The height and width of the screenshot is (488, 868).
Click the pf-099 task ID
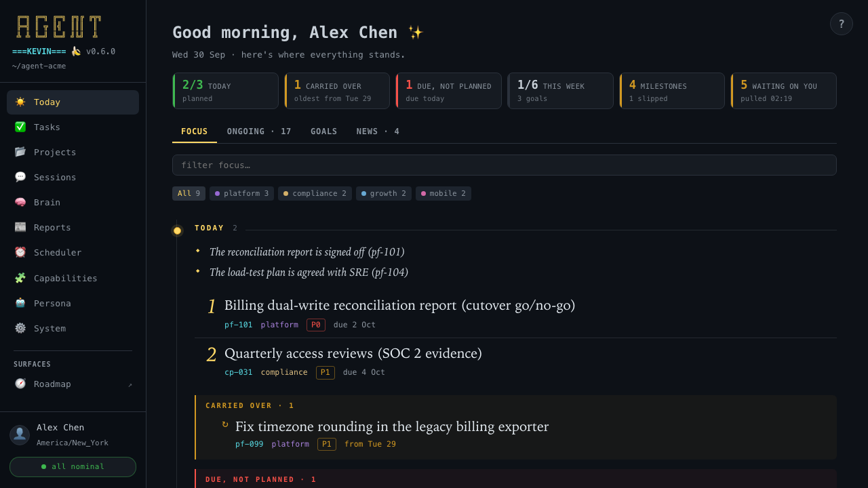tap(250, 445)
